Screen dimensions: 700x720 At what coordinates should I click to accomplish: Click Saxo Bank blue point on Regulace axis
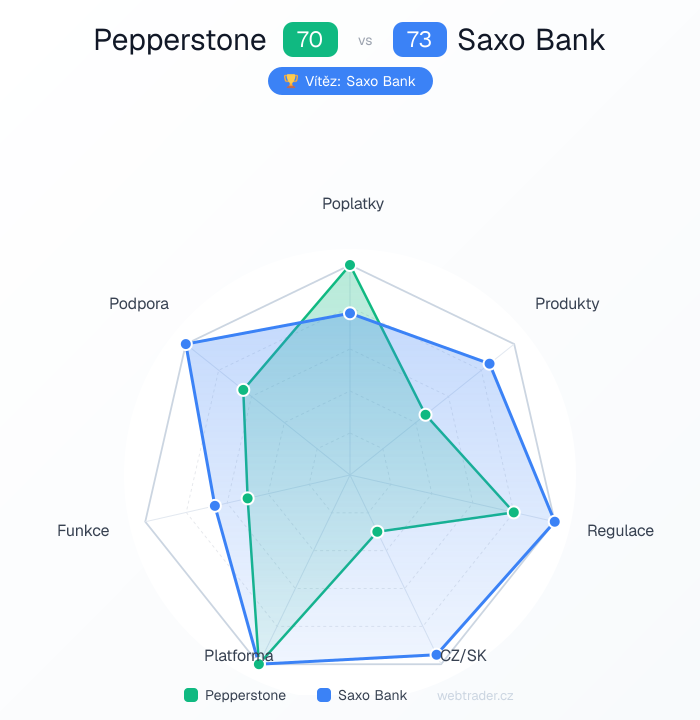click(555, 522)
